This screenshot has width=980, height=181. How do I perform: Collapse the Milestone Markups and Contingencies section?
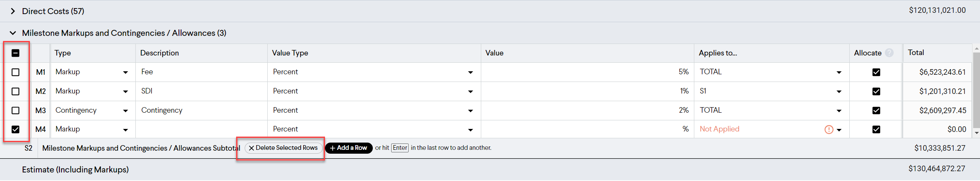(13, 33)
